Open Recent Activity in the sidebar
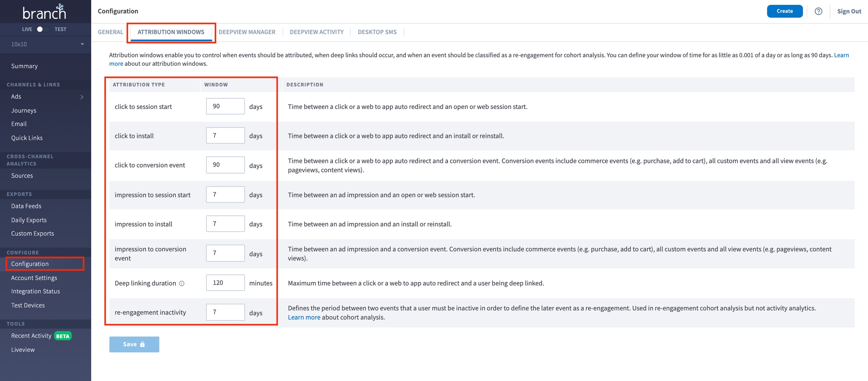This screenshot has height=381, width=868. [31, 336]
